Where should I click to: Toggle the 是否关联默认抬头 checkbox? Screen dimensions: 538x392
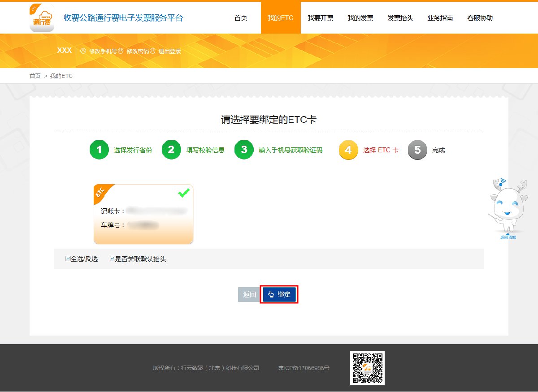point(113,258)
